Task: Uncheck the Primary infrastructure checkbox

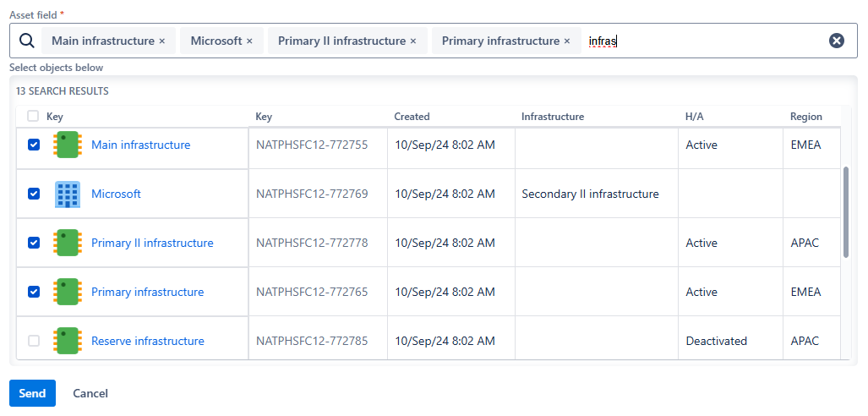Action: (x=34, y=292)
